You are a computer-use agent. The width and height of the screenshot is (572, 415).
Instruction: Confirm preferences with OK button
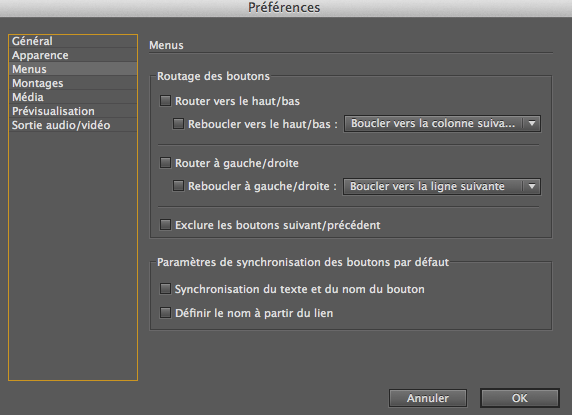click(520, 398)
